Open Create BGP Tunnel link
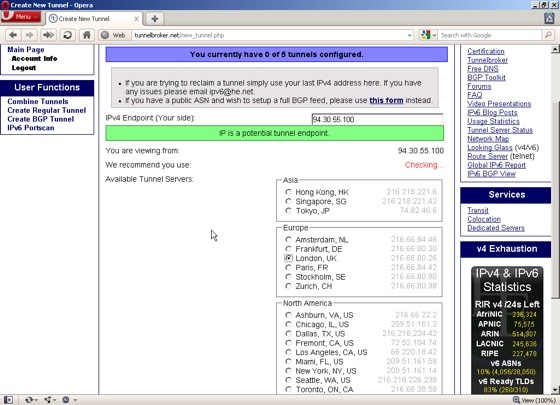The image size is (560, 405). coord(40,119)
